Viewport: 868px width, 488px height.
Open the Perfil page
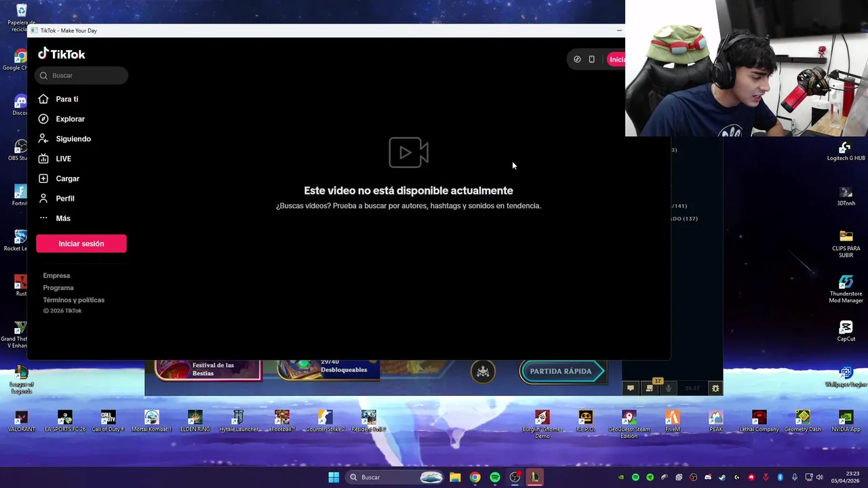[x=65, y=199]
